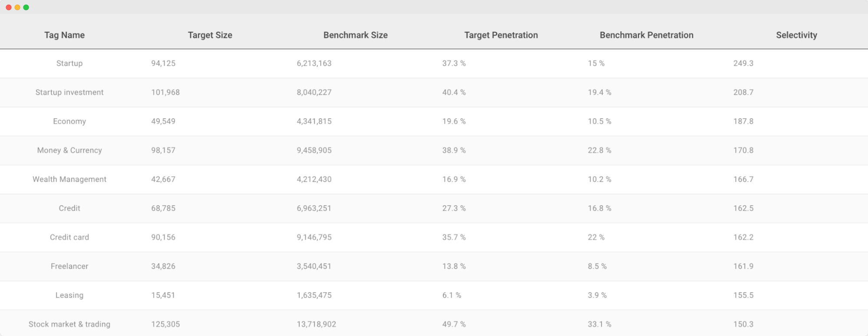The width and height of the screenshot is (868, 336).
Task: Click the Economy tag name
Action: click(x=69, y=121)
